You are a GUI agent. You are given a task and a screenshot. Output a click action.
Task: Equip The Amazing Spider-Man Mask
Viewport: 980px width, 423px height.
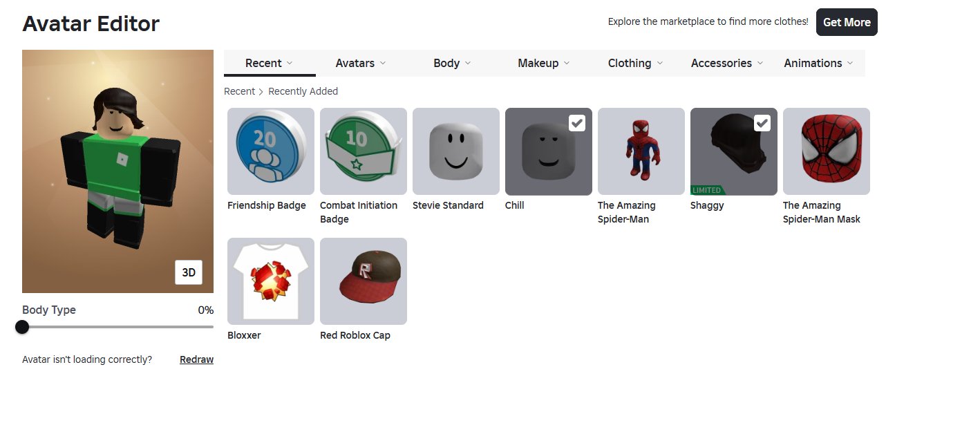[827, 151]
